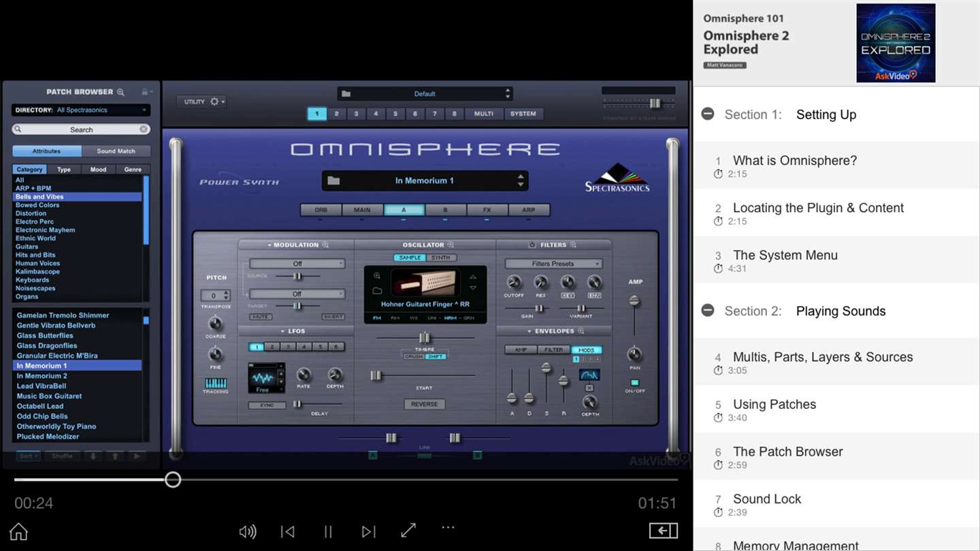Select the next soundsource with down arrow
This screenshot has height=551, width=980.
[x=474, y=288]
